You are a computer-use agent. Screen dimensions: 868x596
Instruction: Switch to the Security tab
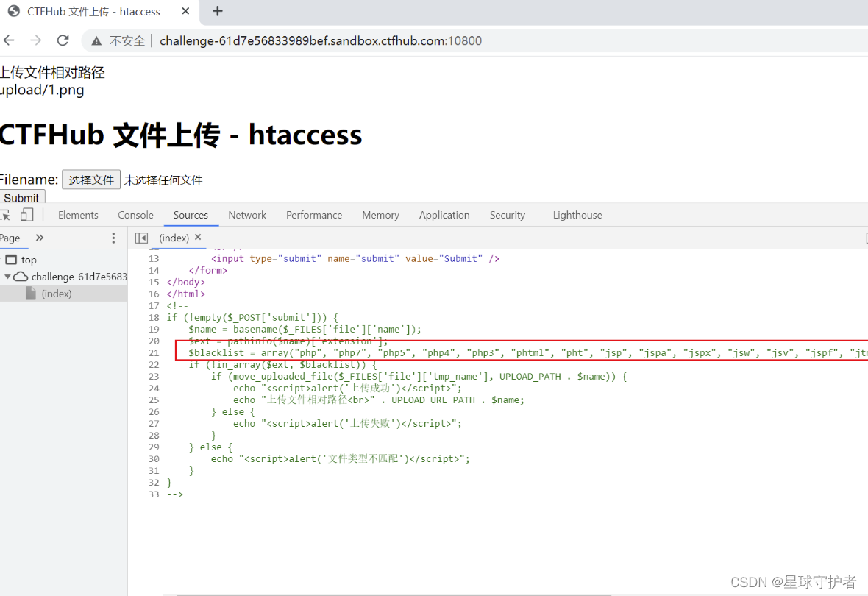pos(507,215)
